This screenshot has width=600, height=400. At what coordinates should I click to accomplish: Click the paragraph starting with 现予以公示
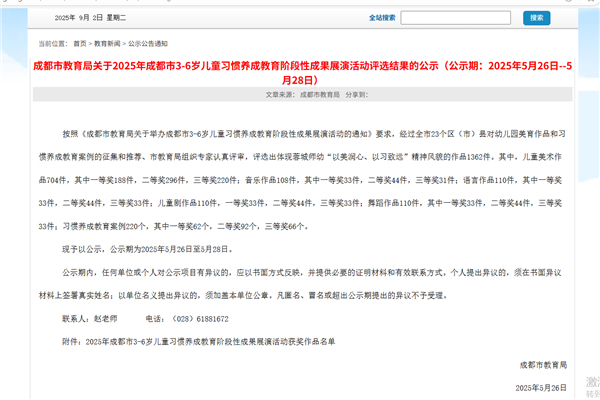(148, 247)
